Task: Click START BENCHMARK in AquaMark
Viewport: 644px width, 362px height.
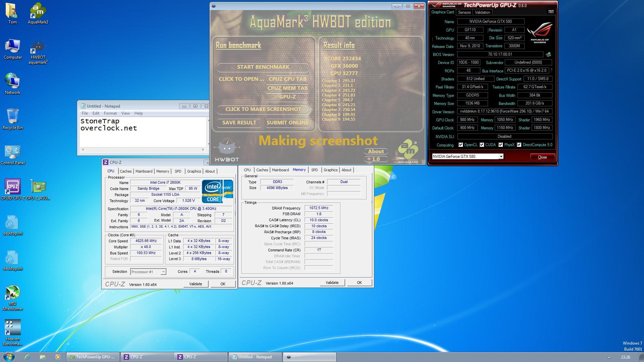Action: pyautogui.click(x=263, y=67)
